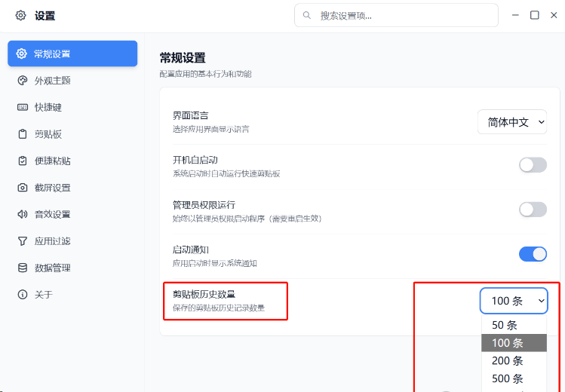Click the camera icon for 截屏设置
Viewport: 565px width, 392px height.
pos(23,188)
